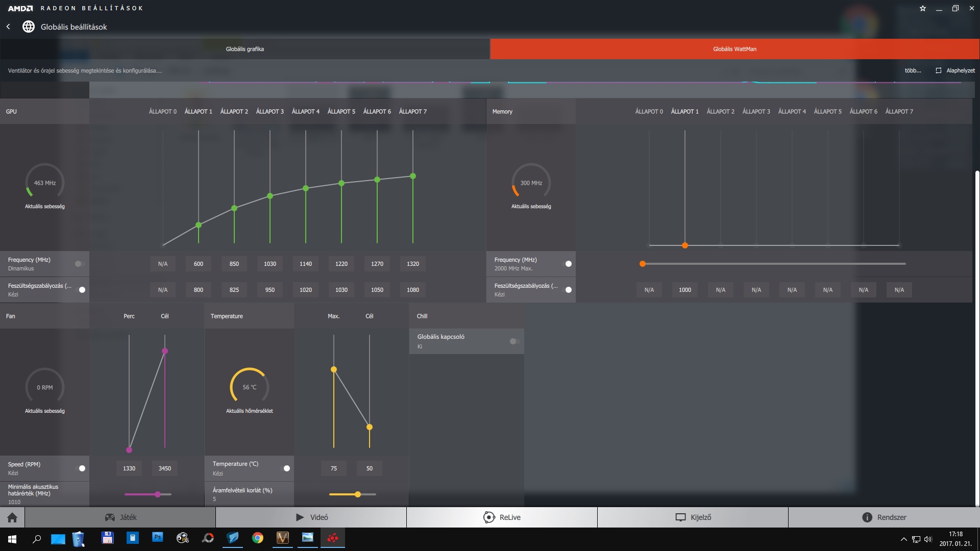The image size is (980, 551).
Task: Click GPU Állapot 1 frequency field 600
Action: pyautogui.click(x=199, y=264)
